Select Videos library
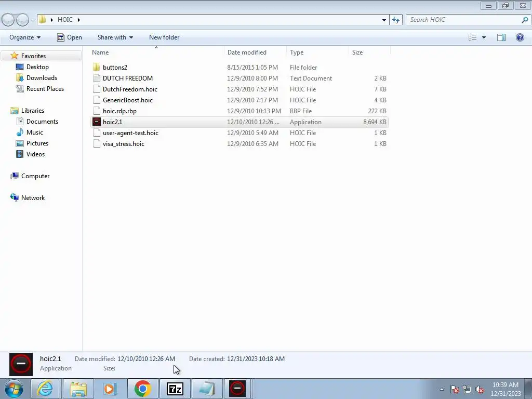 tap(35, 154)
